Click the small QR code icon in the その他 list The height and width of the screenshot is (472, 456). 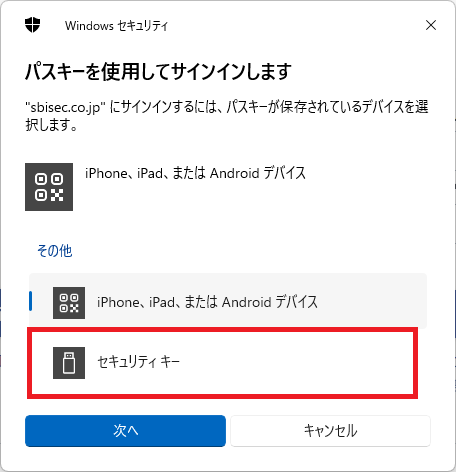click(x=69, y=303)
